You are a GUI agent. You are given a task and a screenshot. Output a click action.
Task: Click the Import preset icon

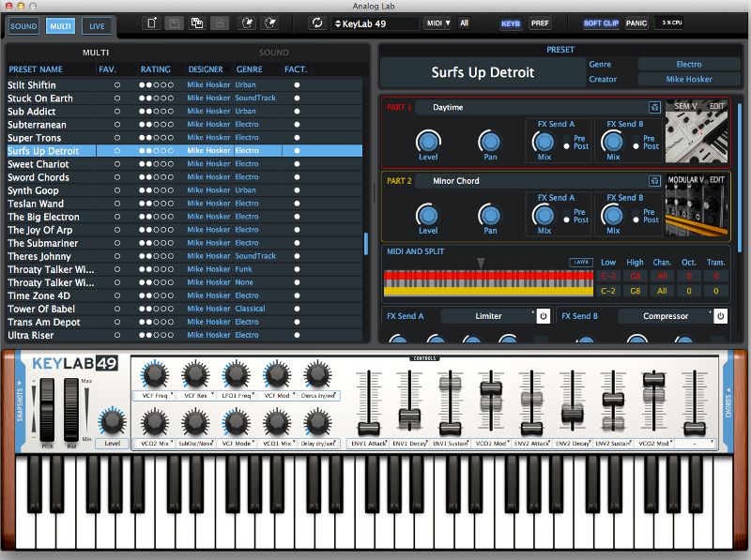(247, 23)
